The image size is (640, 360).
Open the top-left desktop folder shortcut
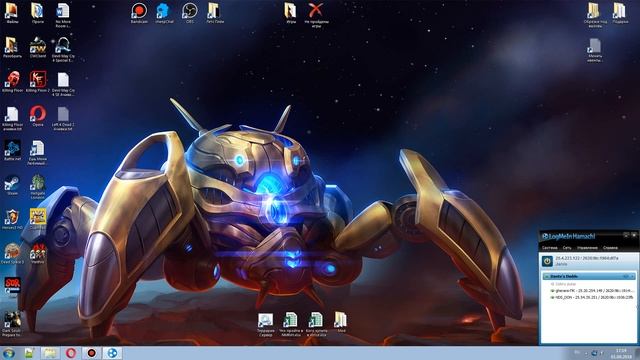[12, 13]
